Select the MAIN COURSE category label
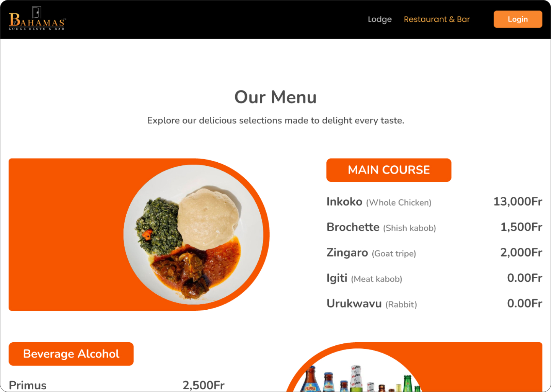This screenshot has width=551, height=392. 389,170
